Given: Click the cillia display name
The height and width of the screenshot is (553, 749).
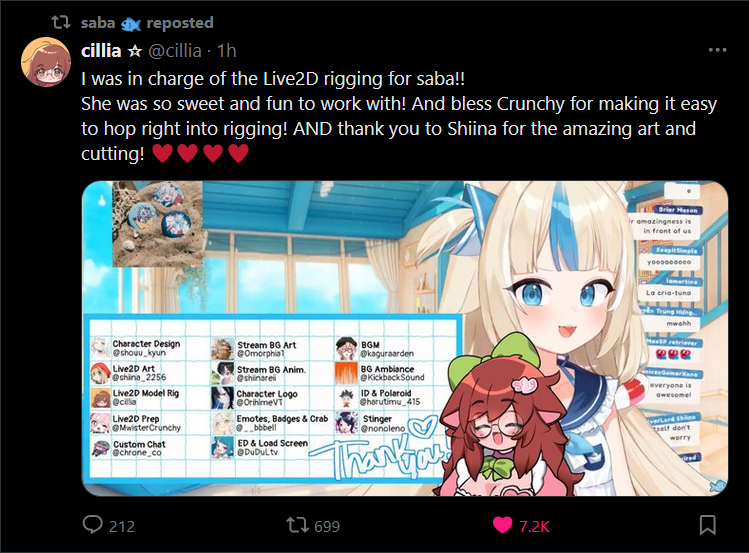Looking at the screenshot, I should (101, 51).
